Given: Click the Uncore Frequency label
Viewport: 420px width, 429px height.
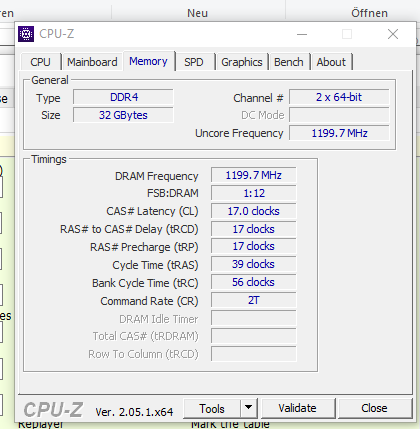Looking at the screenshot, I should [239, 133].
